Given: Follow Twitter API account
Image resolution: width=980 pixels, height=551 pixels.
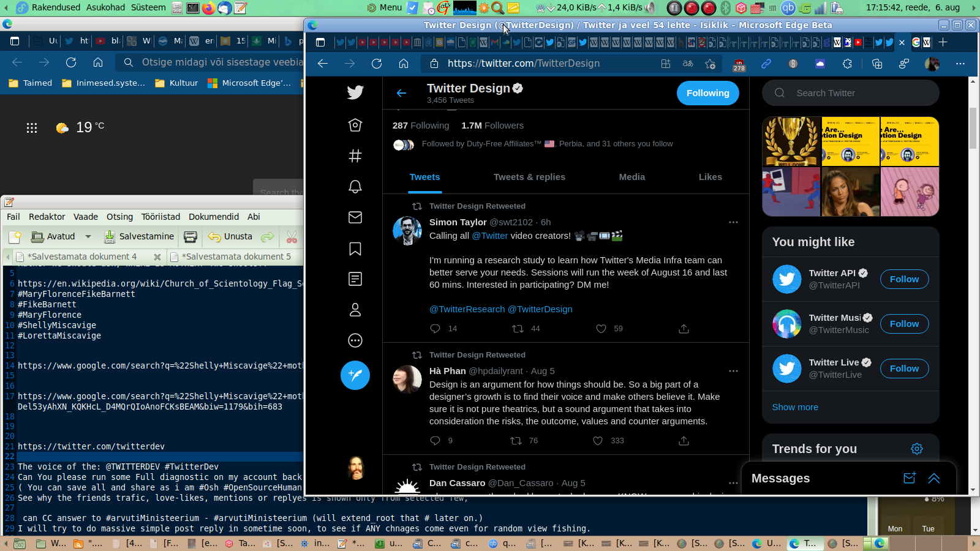Looking at the screenshot, I should [905, 279].
